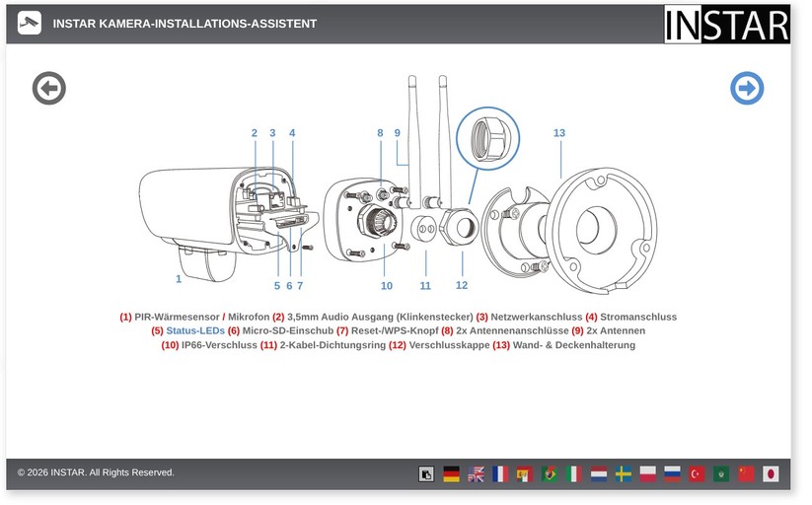Click diagram label number 12
812x505 pixels.
tap(462, 285)
